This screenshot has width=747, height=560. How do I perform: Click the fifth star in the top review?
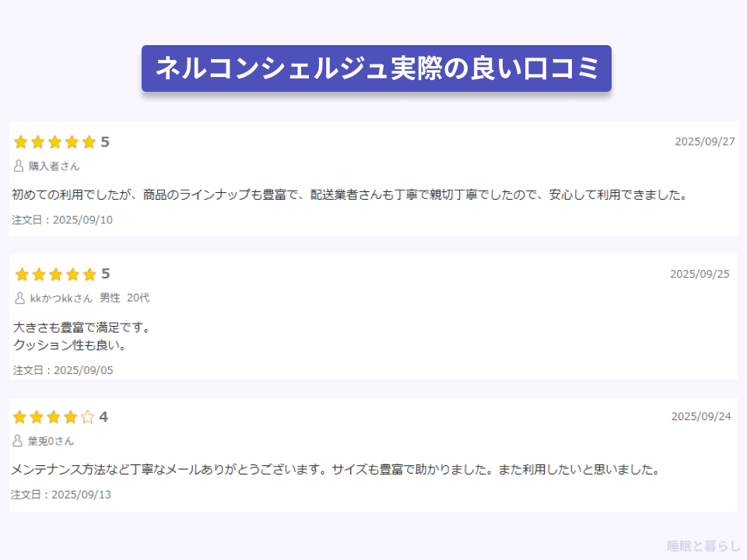89,142
